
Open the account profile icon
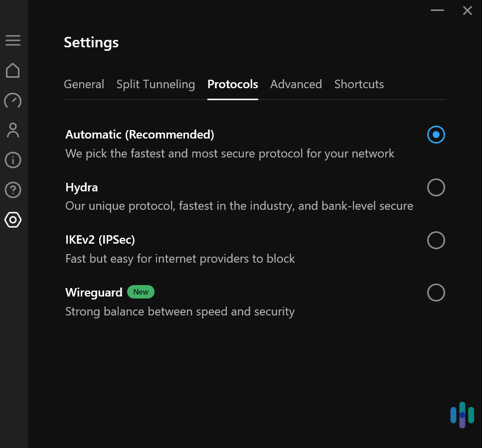click(13, 130)
